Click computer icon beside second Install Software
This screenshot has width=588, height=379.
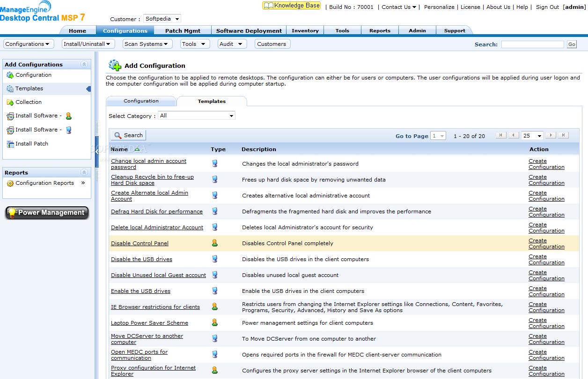pyautogui.click(x=69, y=130)
